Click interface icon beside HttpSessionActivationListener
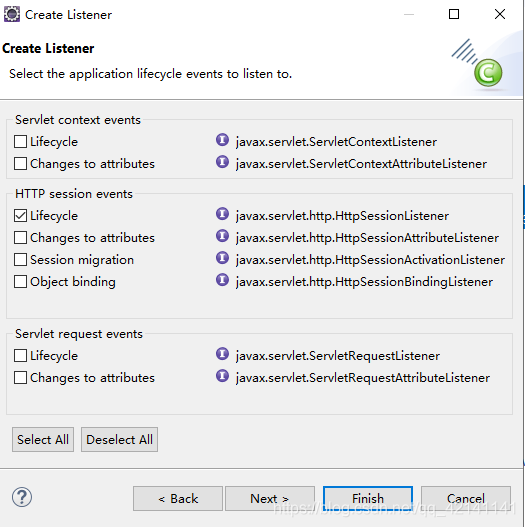525x527 pixels. tap(222, 258)
